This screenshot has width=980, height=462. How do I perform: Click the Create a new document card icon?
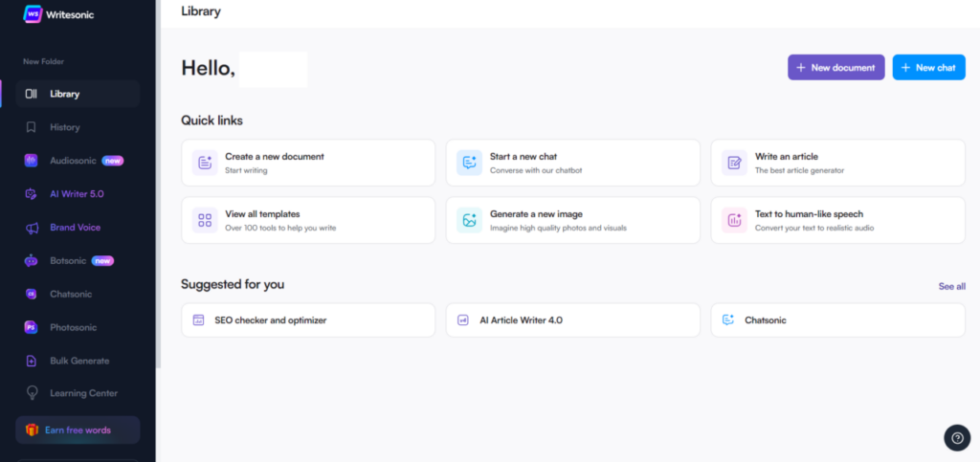[205, 163]
